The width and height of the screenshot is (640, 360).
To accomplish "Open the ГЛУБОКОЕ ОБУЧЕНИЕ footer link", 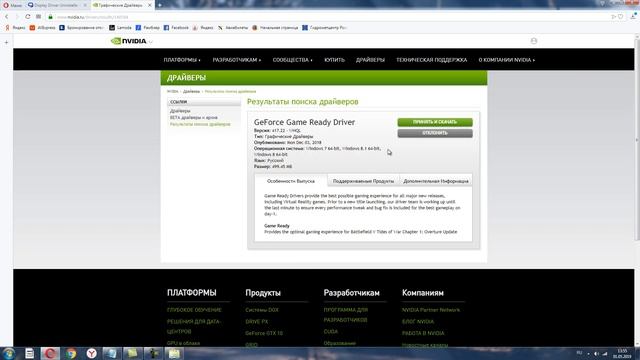I will click(x=194, y=310).
